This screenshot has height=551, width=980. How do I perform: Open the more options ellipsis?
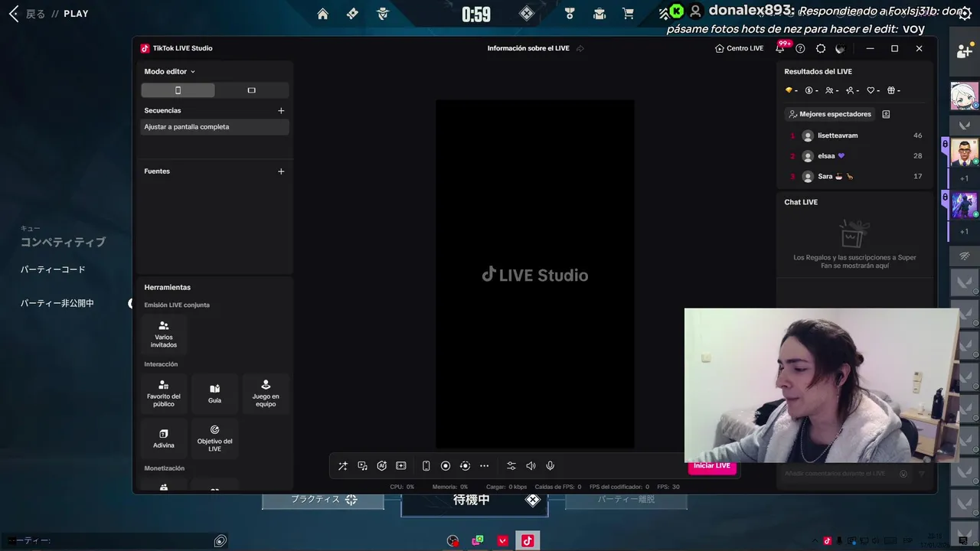tap(484, 466)
